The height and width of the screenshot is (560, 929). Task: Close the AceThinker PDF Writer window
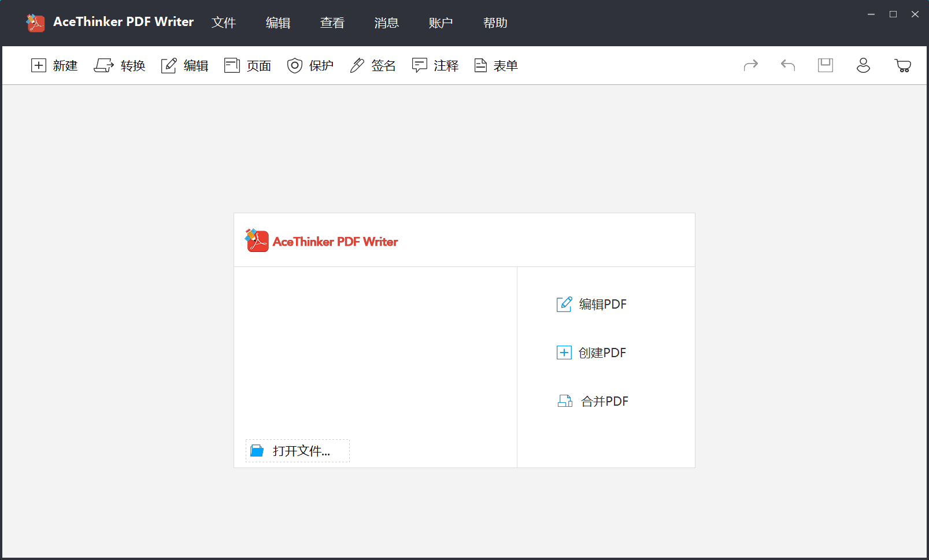tap(915, 14)
